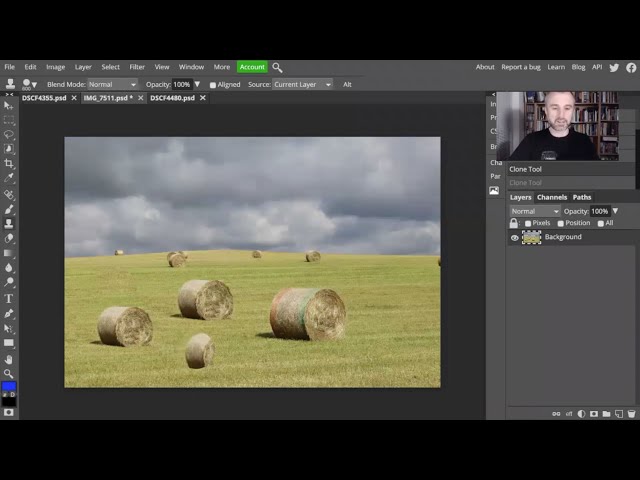This screenshot has width=640, height=480.
Task: Switch to DSCF4355.psd document tab
Action: (x=44, y=98)
